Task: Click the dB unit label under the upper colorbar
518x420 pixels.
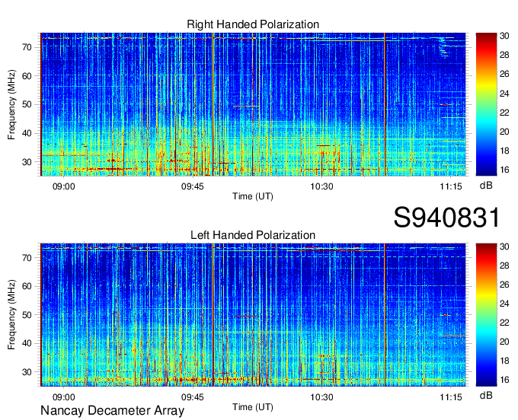Action: click(486, 186)
